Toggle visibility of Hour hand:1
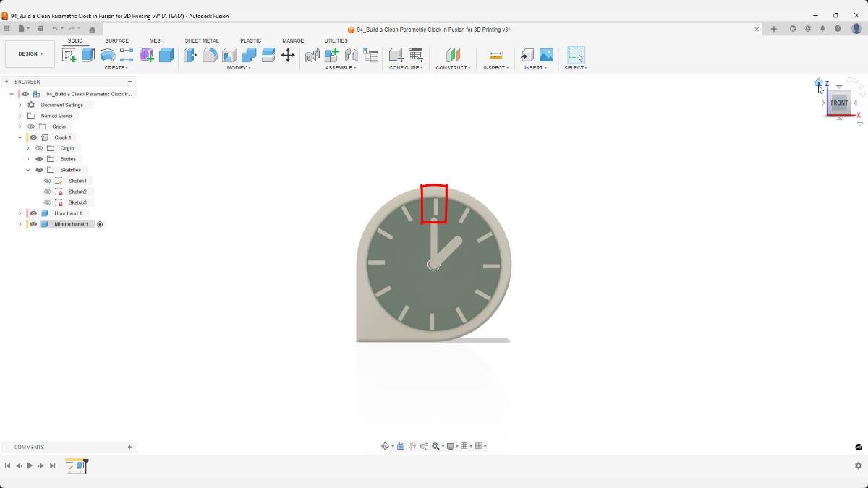Image resolution: width=868 pixels, height=488 pixels. 33,213
